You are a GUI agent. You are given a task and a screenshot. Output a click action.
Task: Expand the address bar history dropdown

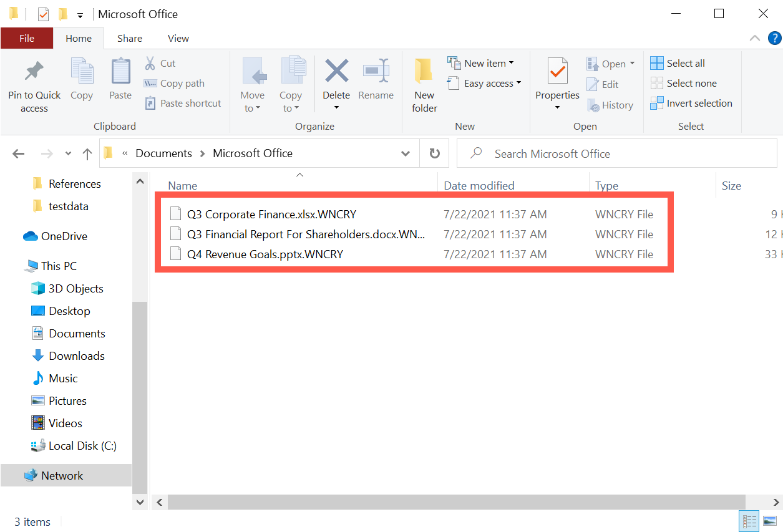(x=405, y=153)
